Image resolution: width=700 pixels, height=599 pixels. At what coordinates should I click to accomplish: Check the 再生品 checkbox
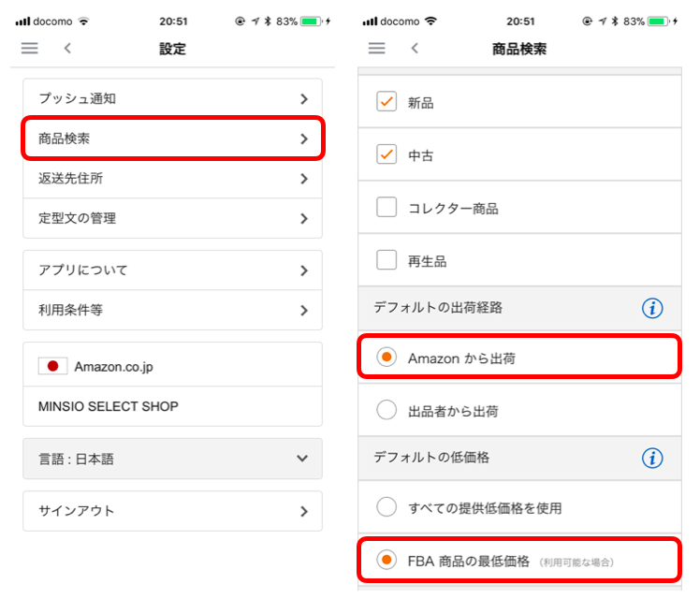click(x=386, y=260)
